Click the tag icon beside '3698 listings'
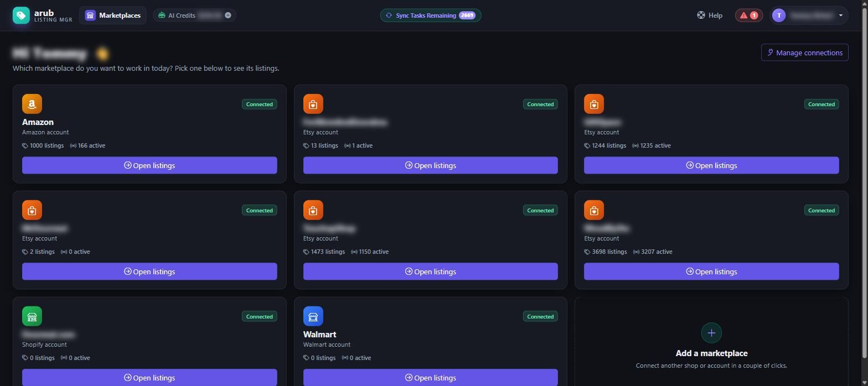The height and width of the screenshot is (386, 868). (x=587, y=252)
